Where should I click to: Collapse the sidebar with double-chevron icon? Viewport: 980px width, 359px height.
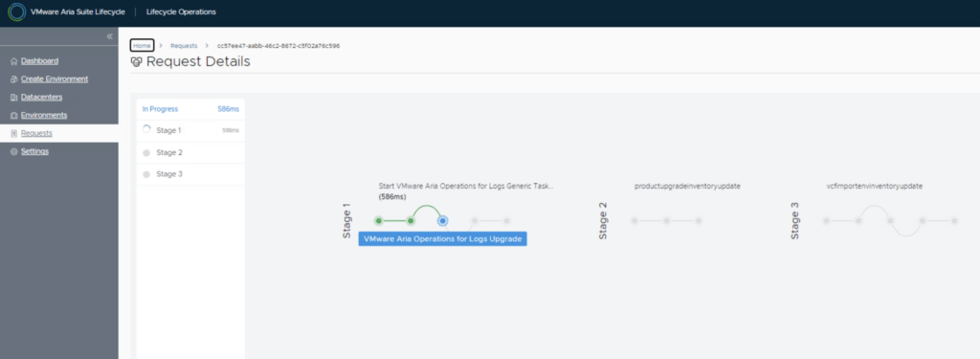tap(109, 36)
